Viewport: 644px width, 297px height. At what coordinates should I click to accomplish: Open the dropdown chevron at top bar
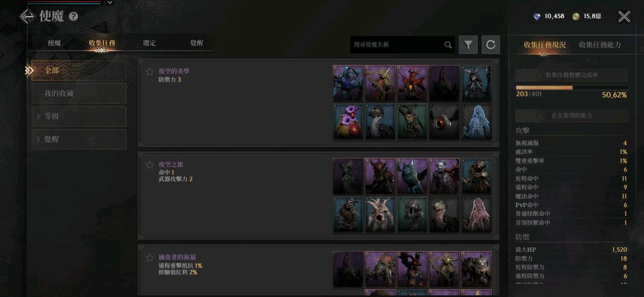pos(110,2)
